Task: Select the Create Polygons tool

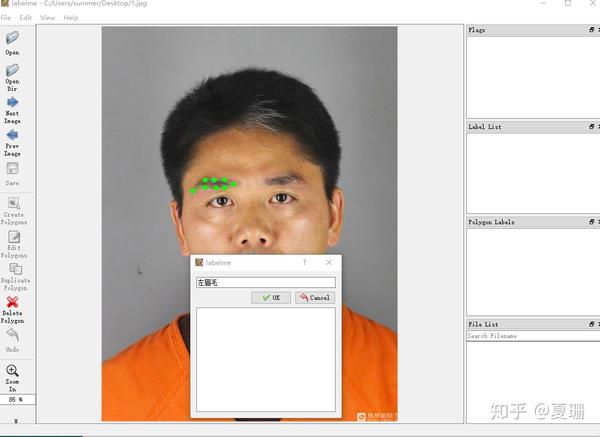Action: [x=14, y=203]
